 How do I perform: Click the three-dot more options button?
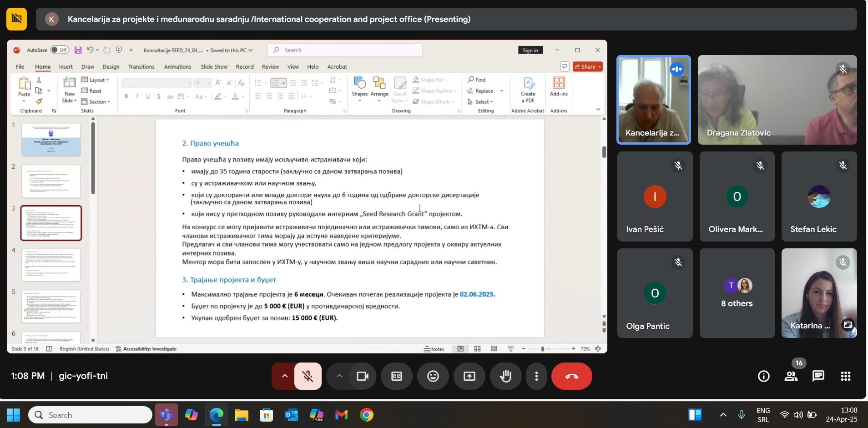[x=536, y=376]
